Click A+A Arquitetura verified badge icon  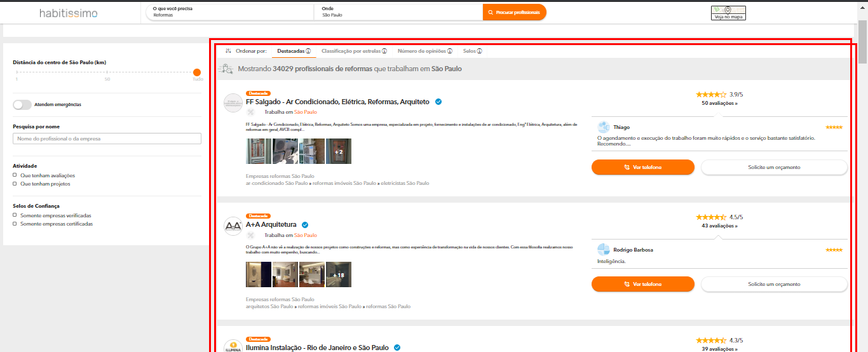pyautogui.click(x=305, y=225)
